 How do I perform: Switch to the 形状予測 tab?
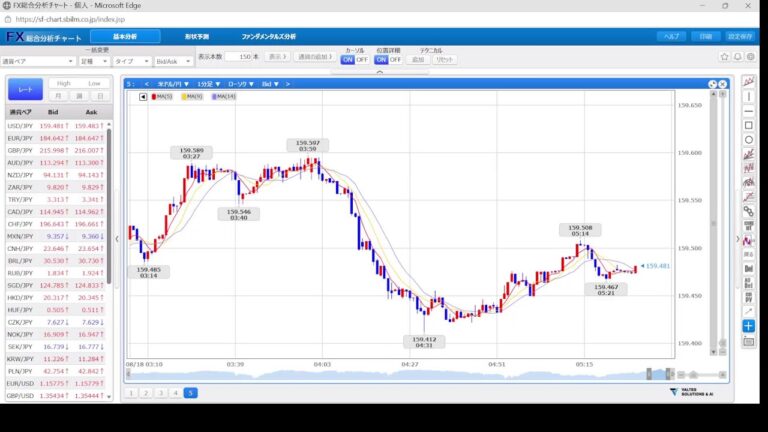[x=197, y=37]
